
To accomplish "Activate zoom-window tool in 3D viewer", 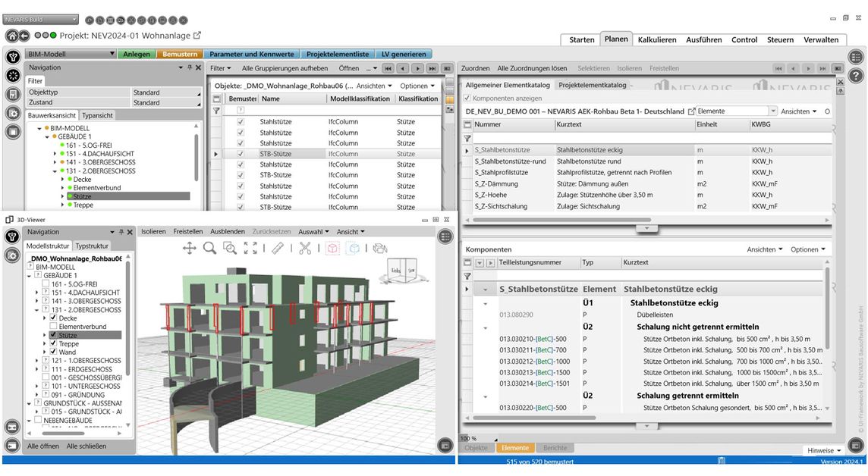I will pyautogui.click(x=230, y=248).
